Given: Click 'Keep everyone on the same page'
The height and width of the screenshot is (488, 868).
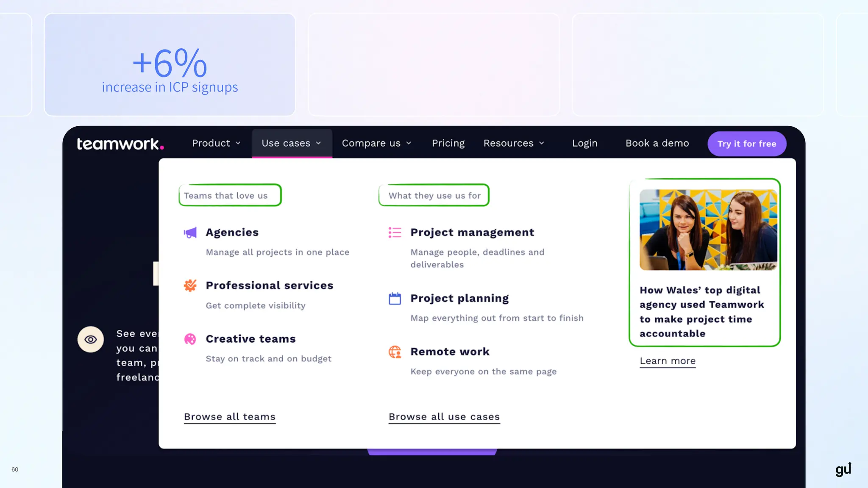Looking at the screenshot, I should point(484,372).
